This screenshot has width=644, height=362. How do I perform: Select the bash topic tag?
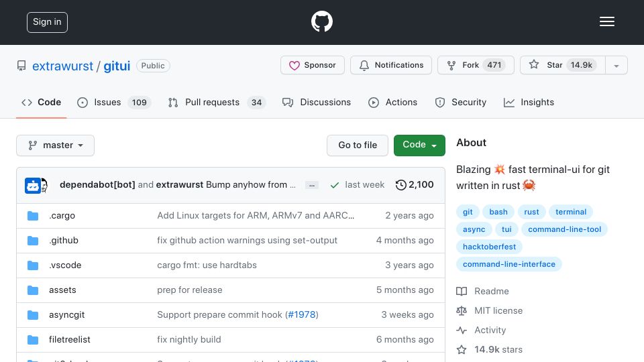click(x=498, y=212)
